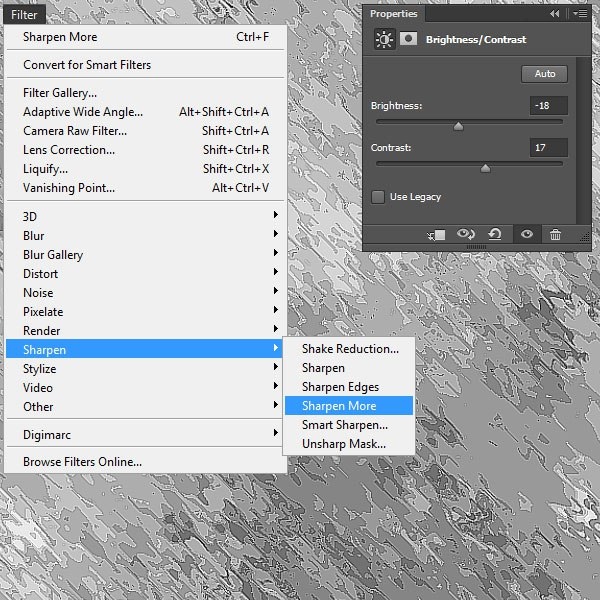Select the layer mask icon in Properties

pos(408,39)
